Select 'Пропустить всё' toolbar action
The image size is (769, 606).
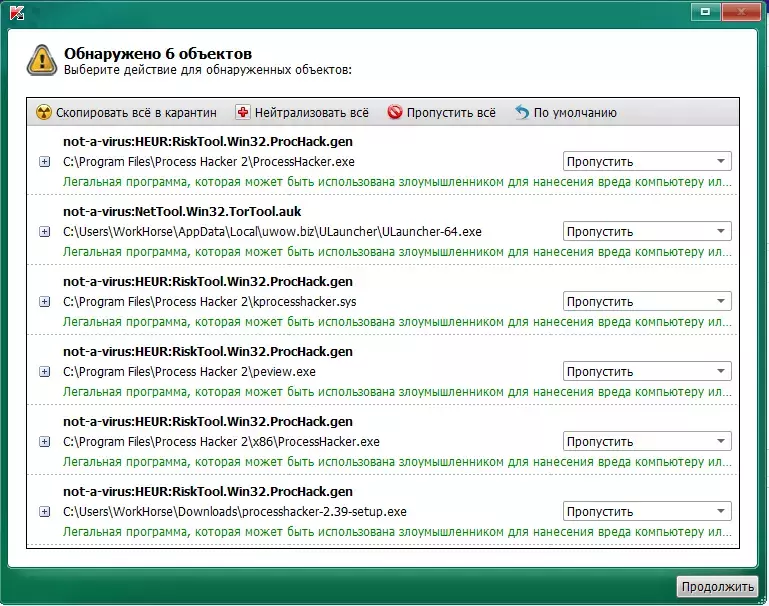(441, 112)
